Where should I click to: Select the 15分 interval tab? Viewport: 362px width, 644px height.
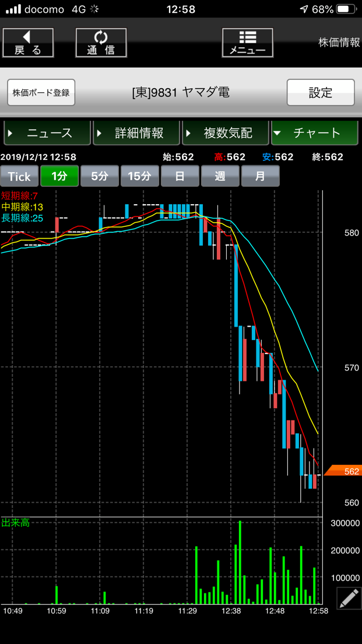pos(139,176)
